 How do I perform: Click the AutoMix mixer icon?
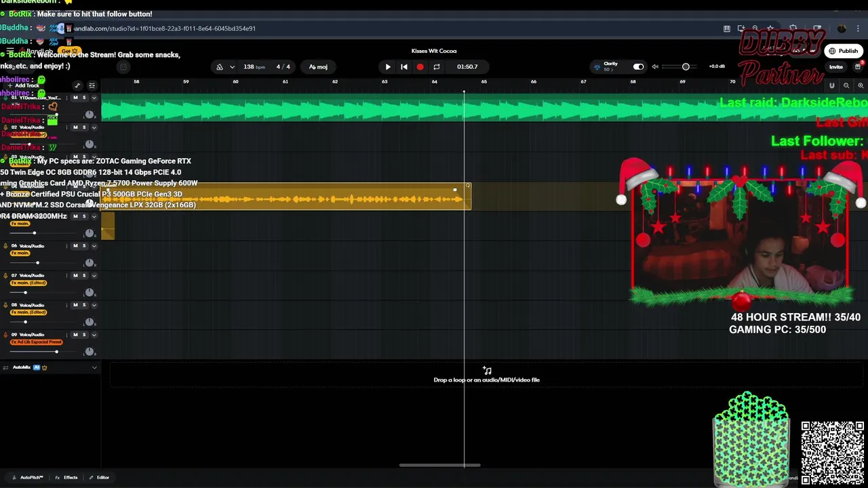(x=5, y=367)
